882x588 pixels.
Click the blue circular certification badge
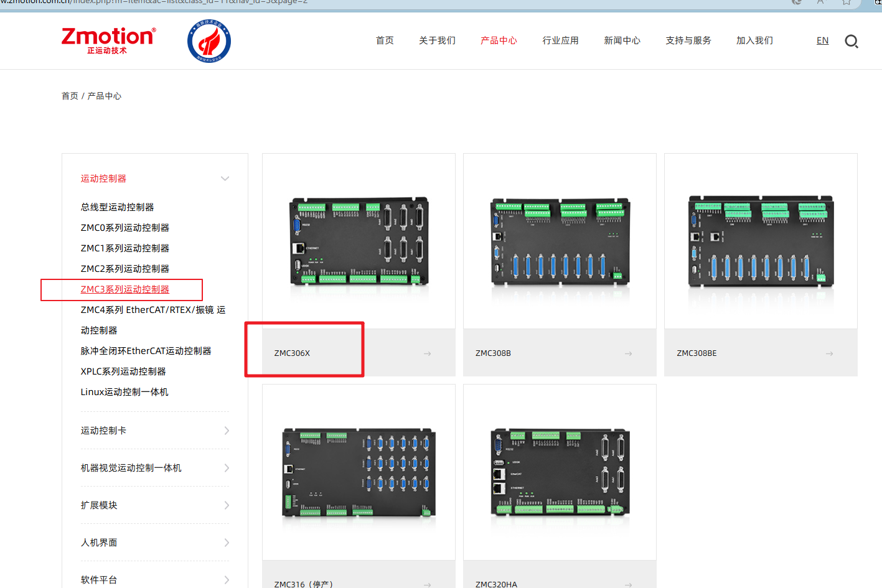coord(209,41)
